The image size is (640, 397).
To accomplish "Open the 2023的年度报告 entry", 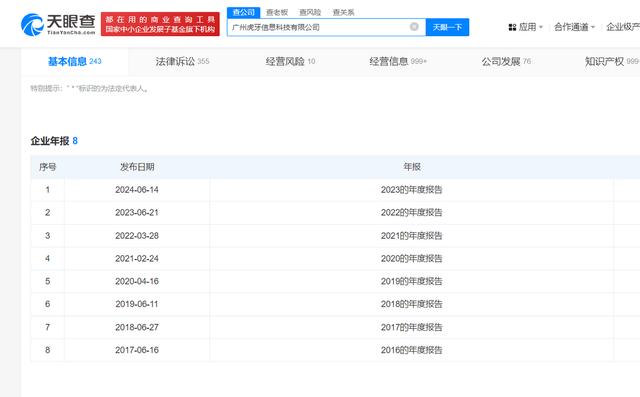I will coord(411,190).
